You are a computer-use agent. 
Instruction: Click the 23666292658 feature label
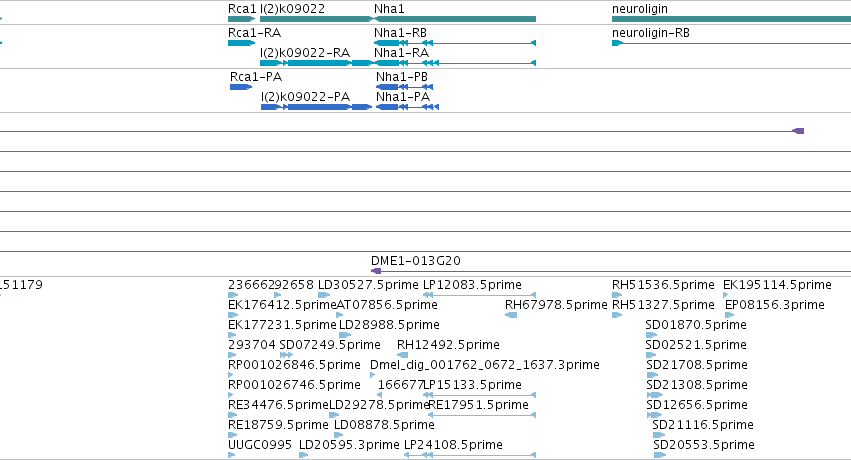(271, 285)
